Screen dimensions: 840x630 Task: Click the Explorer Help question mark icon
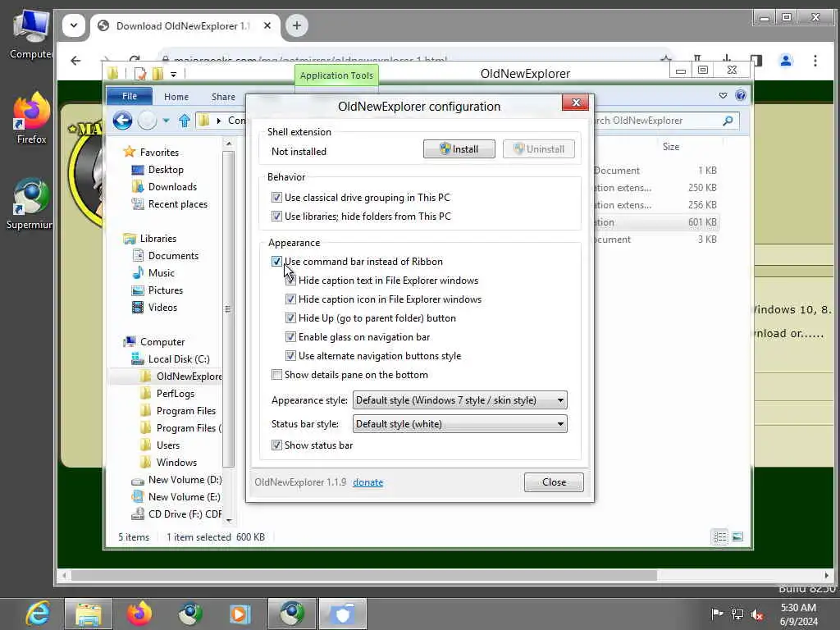click(741, 95)
